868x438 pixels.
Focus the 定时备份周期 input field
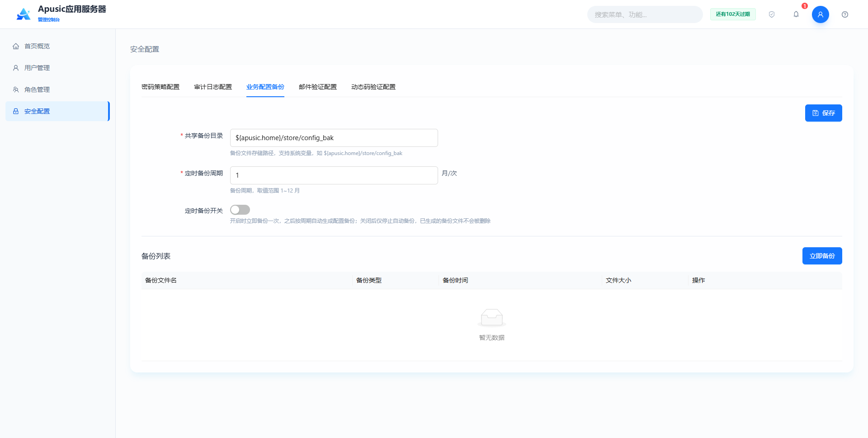(x=334, y=175)
